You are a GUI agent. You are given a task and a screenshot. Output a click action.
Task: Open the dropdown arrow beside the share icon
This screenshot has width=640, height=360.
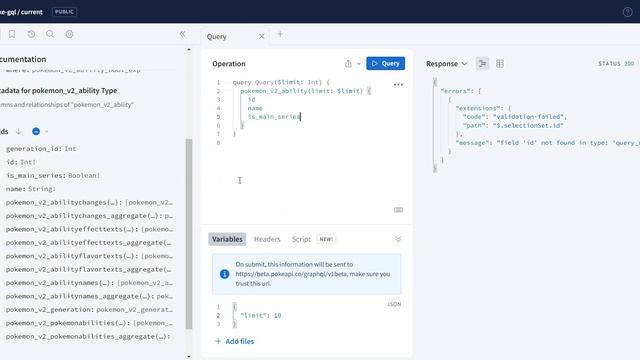point(359,64)
